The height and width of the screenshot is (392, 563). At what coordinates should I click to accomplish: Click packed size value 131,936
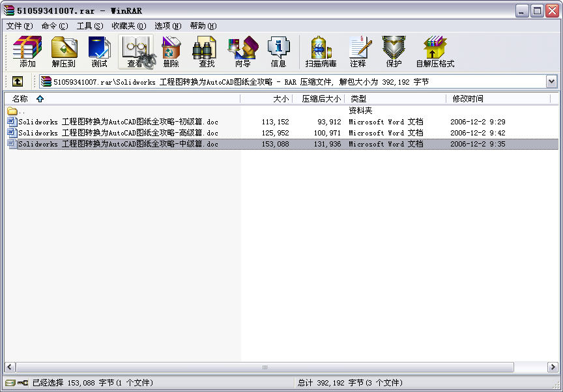point(328,144)
